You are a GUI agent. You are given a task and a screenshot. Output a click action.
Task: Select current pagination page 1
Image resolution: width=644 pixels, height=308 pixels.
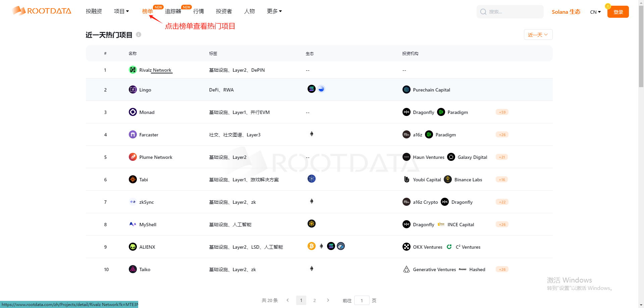tap(301, 300)
